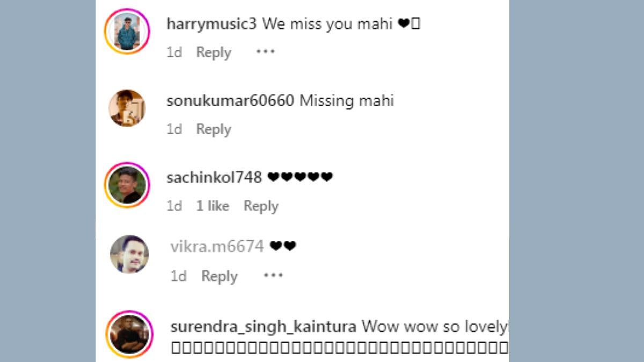Open more options on vikra.m6674's comment
This screenshot has width=644, height=362.
(273, 276)
